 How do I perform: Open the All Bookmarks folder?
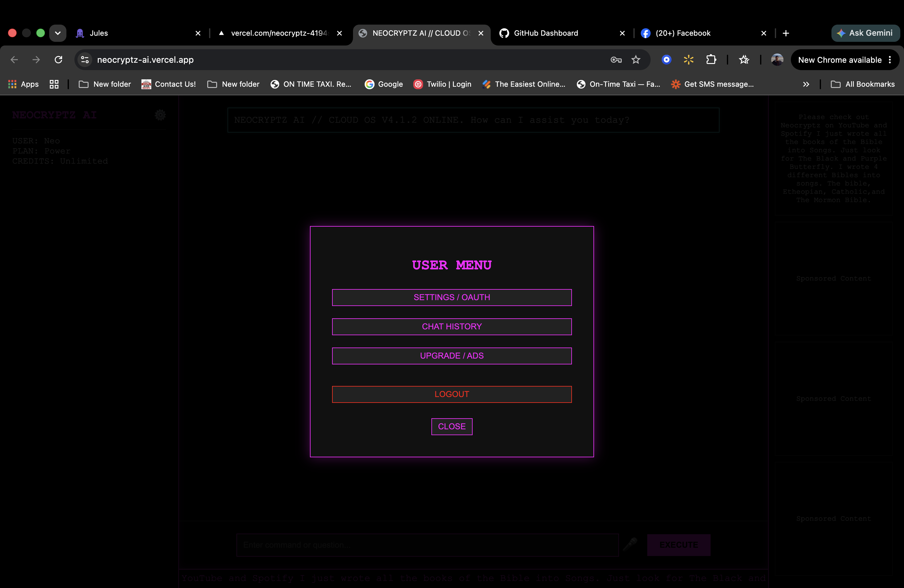point(862,84)
